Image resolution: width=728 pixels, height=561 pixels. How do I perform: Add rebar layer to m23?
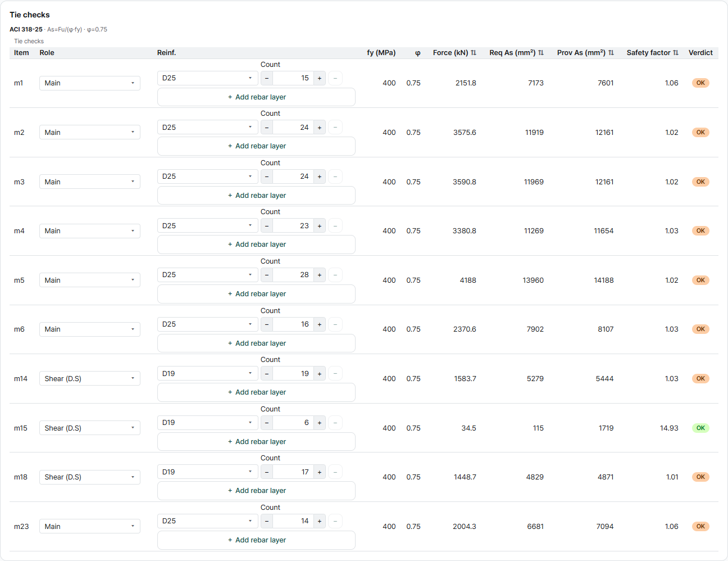256,540
